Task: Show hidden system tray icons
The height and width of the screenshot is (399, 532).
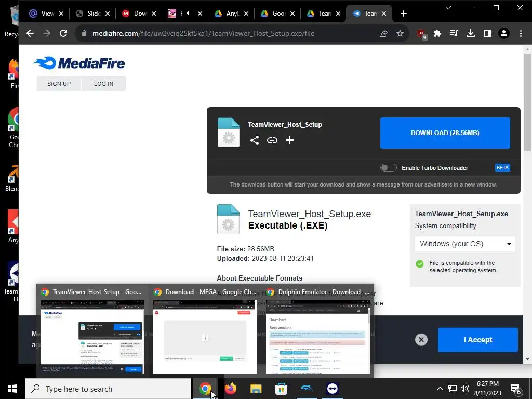Action: tap(440, 389)
